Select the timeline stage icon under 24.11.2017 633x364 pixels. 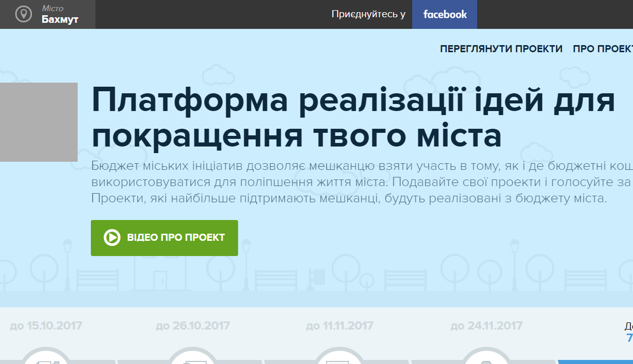[486, 358]
